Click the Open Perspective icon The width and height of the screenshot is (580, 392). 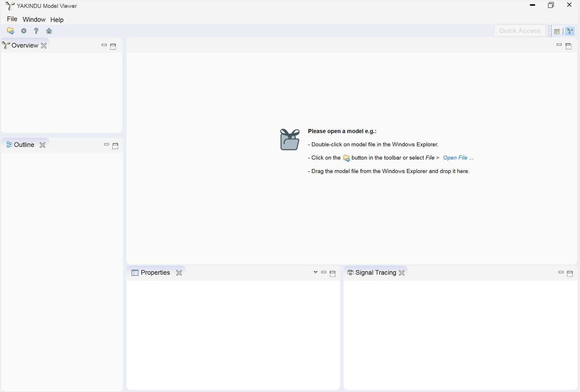tap(557, 31)
